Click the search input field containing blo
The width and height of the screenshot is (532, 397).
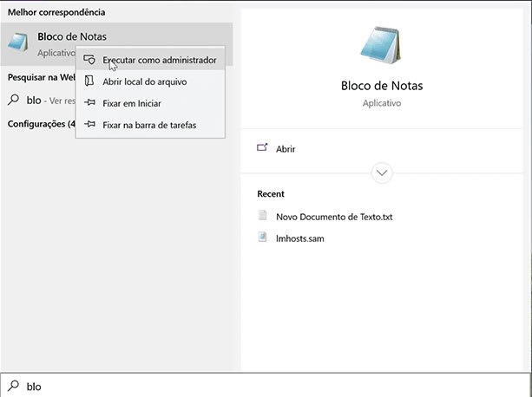(266, 386)
